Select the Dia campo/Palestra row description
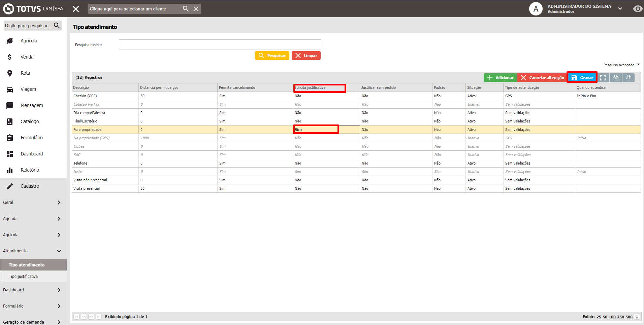Viewport: 644px width, 325px height. (x=89, y=113)
